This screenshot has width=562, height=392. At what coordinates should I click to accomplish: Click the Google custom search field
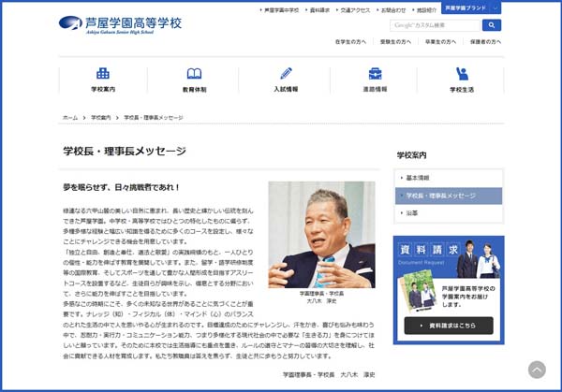435,25
